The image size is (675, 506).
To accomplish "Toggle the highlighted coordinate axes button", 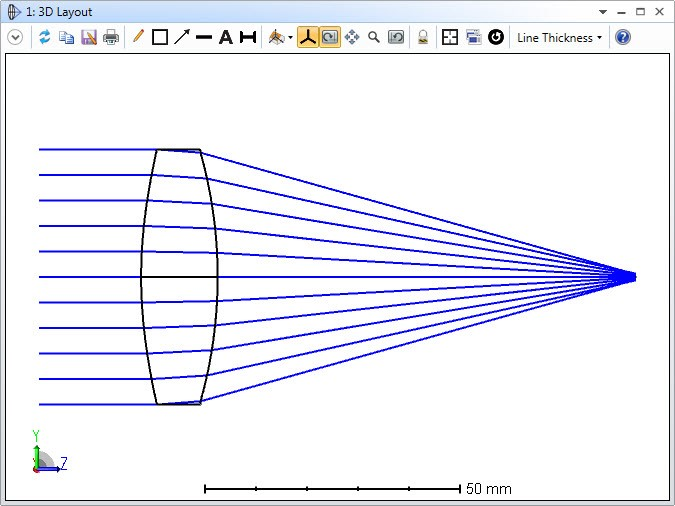I will click(308, 37).
